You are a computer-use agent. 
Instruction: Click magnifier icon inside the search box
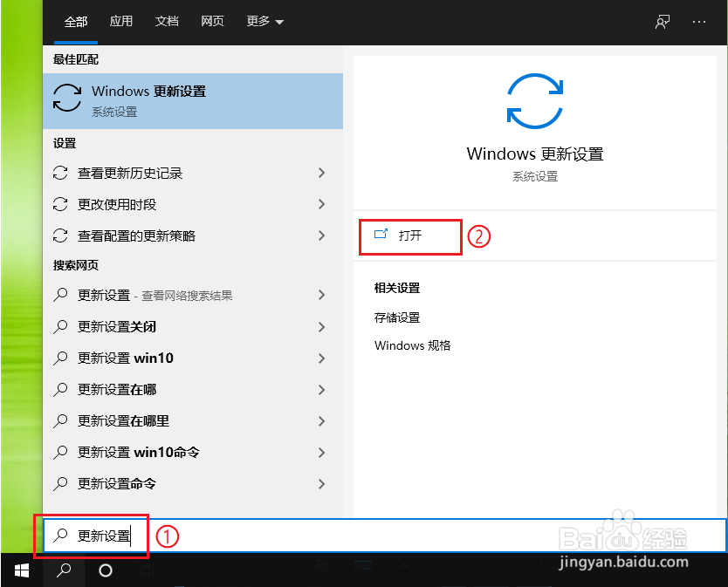click(60, 536)
